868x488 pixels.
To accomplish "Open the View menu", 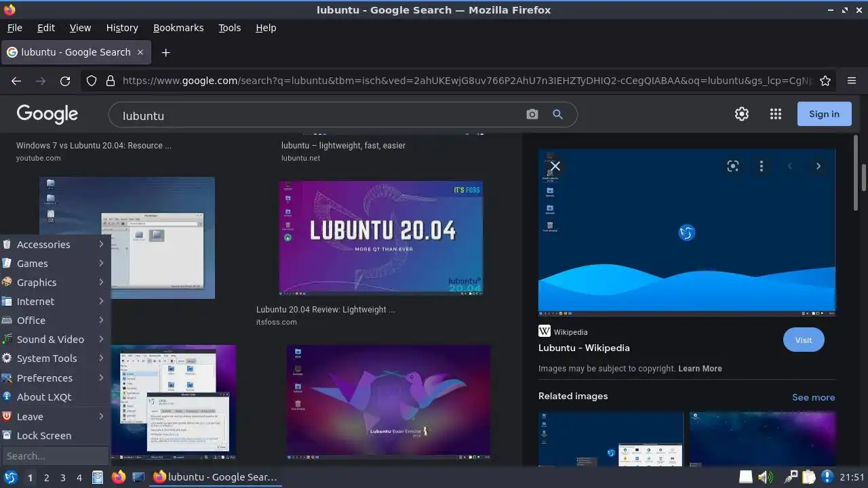I will coord(80,28).
